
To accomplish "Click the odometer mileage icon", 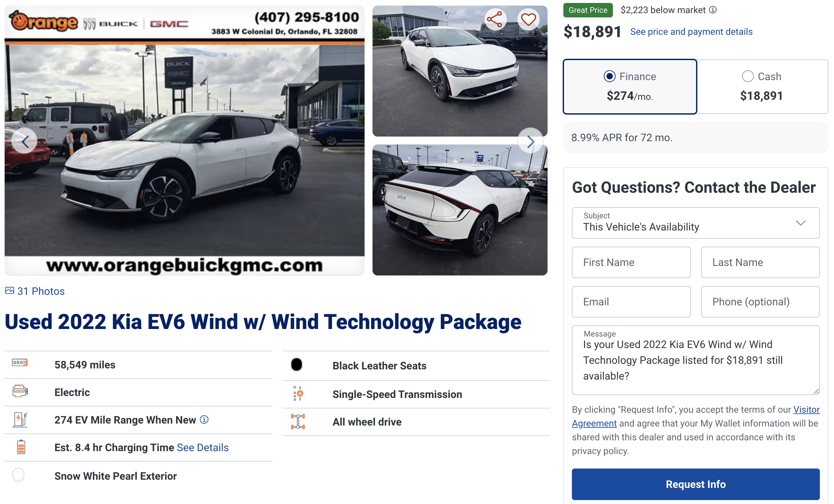I will [20, 362].
